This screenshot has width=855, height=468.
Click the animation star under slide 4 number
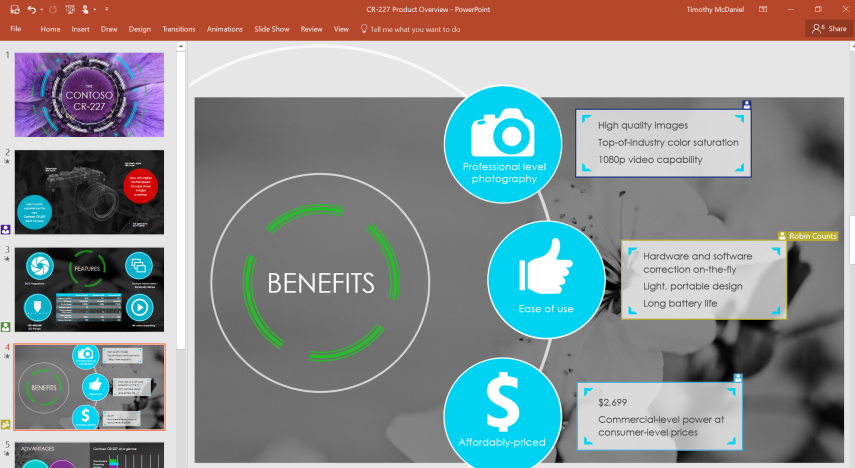tap(7, 356)
